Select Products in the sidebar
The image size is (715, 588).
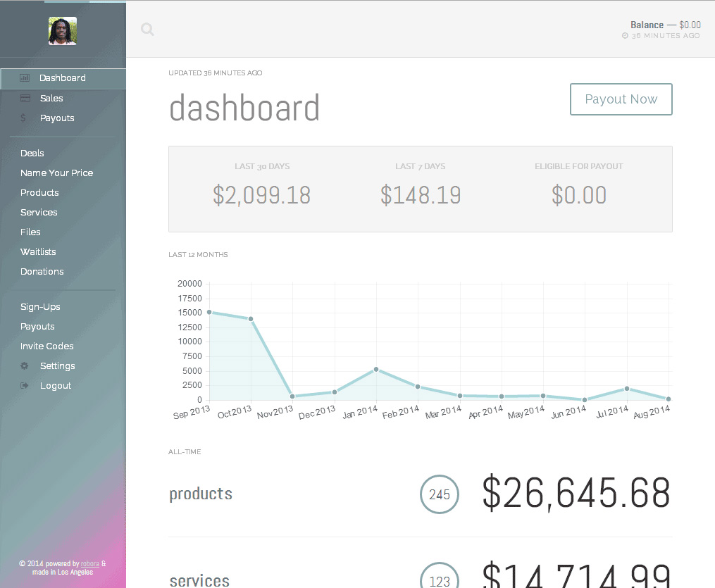39,193
